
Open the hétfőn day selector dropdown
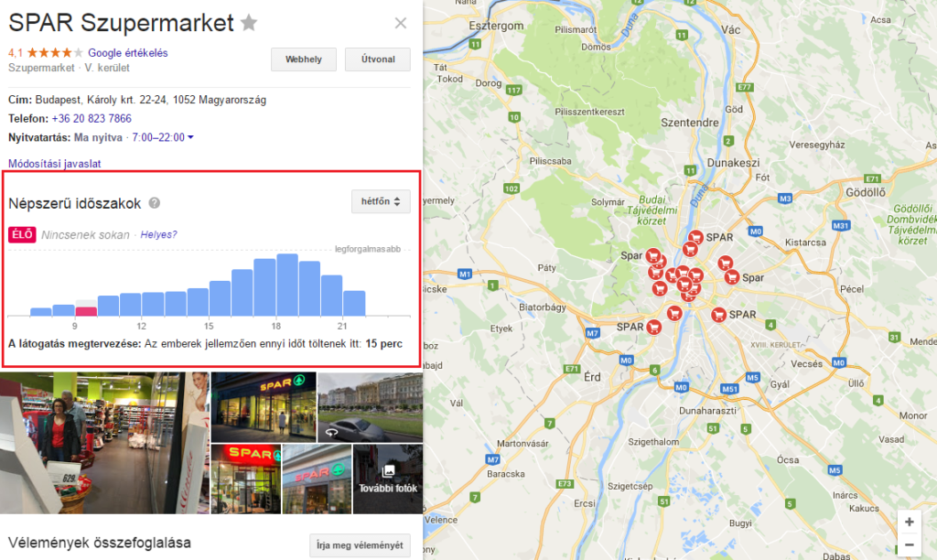381,201
